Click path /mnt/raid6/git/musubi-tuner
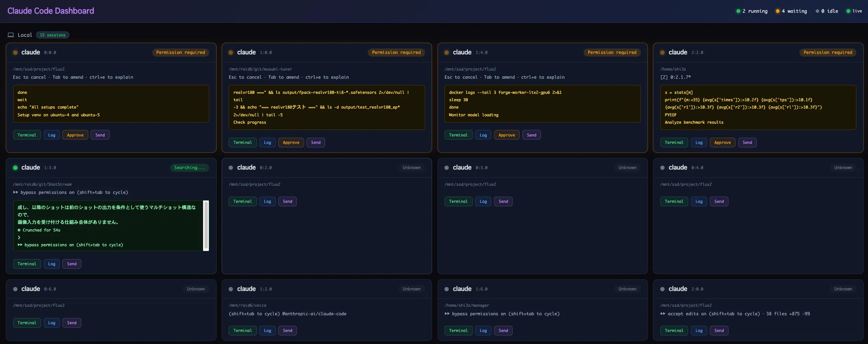Viewport: 868px width, 344px height. click(x=260, y=69)
